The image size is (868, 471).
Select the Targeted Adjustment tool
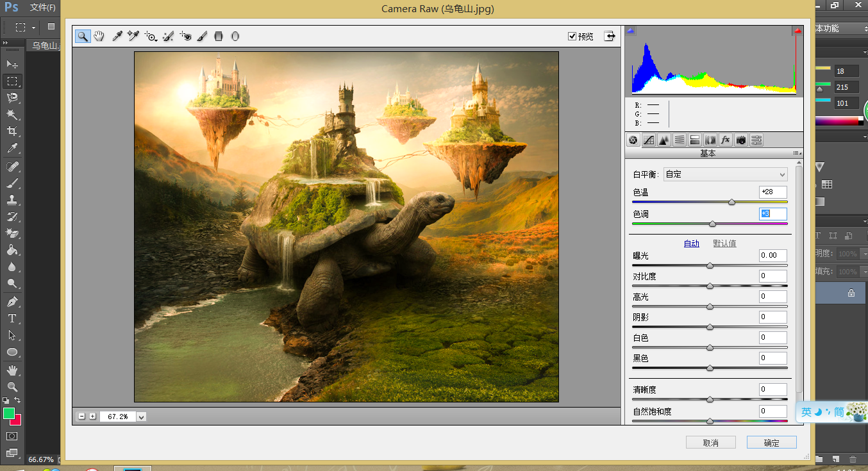tap(151, 37)
